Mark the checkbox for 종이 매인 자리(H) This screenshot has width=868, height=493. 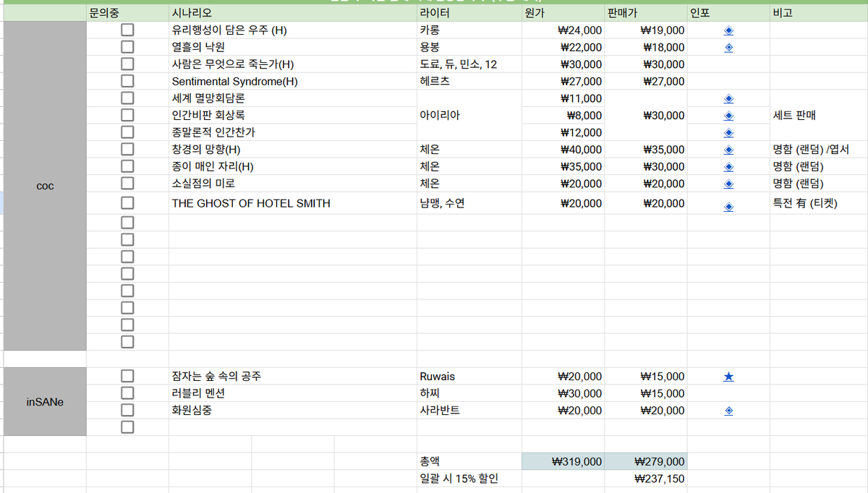[127, 166]
